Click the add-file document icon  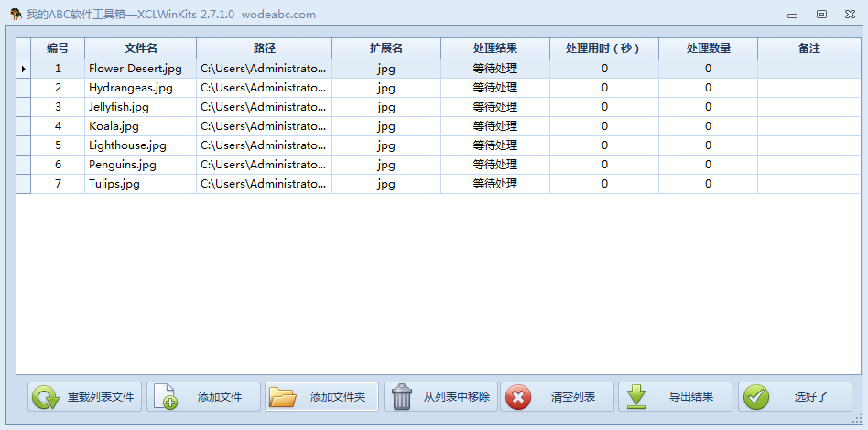pyautogui.click(x=165, y=397)
